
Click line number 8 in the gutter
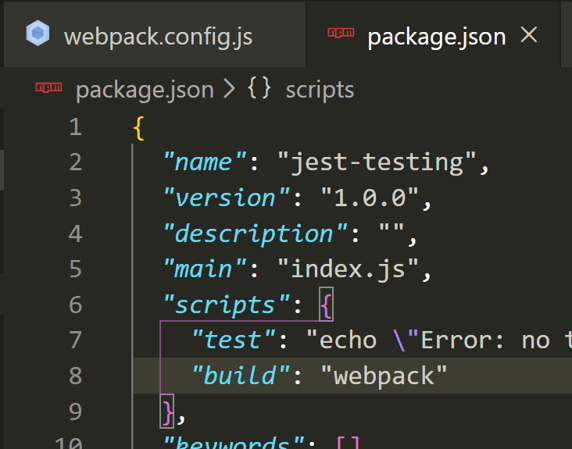75,376
